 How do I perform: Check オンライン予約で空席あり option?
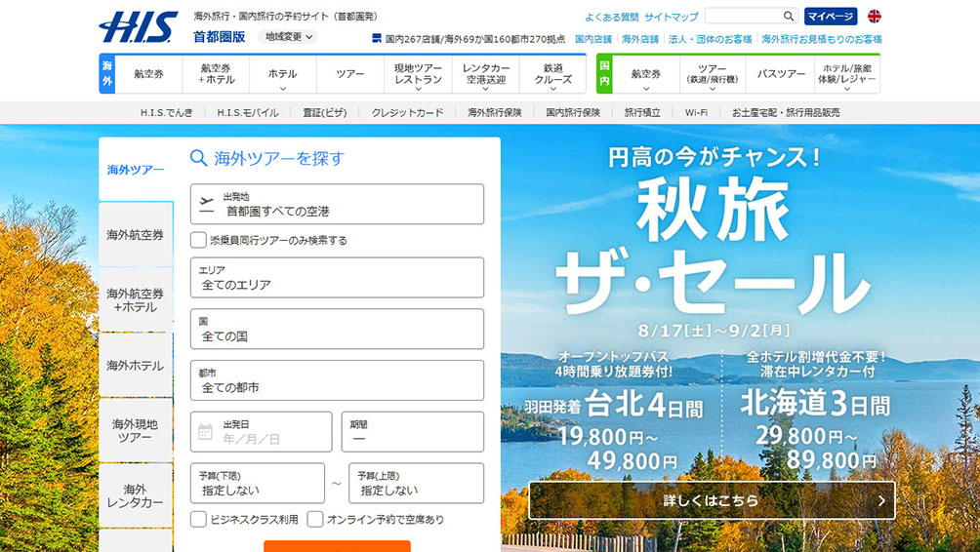pos(315,519)
